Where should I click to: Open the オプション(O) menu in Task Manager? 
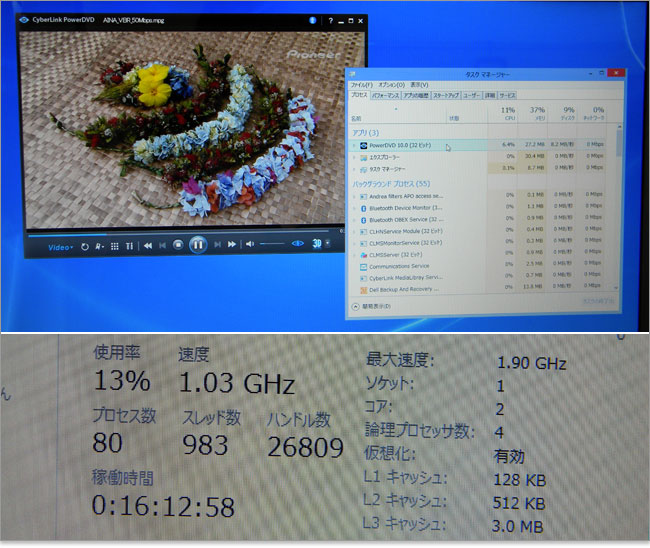point(392,85)
